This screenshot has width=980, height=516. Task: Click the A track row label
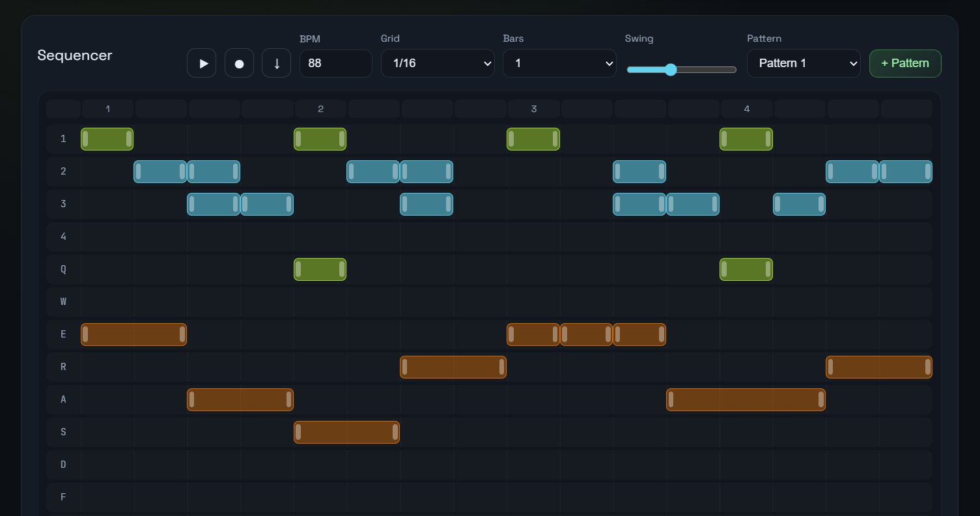point(63,399)
